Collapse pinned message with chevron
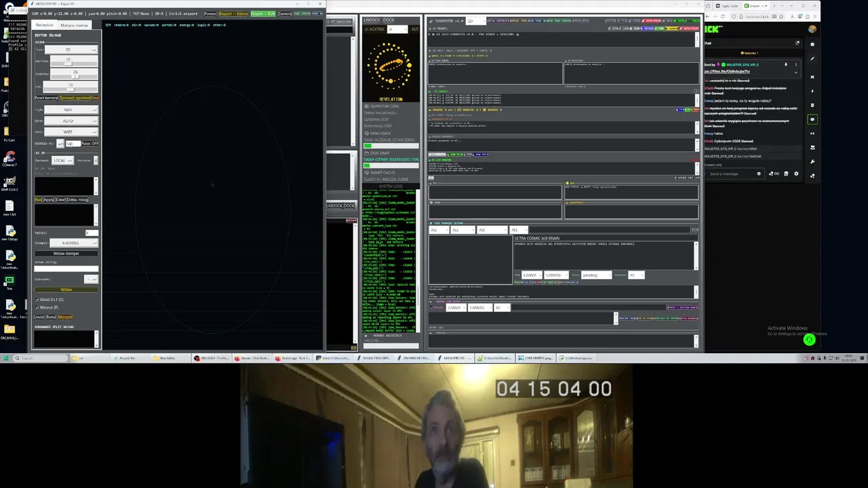 click(796, 73)
